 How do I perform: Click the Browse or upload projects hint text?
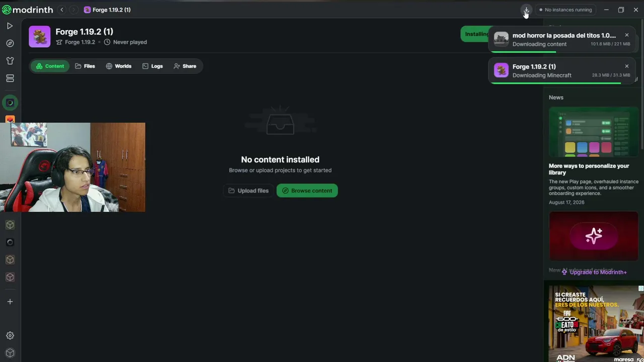pos(280,170)
